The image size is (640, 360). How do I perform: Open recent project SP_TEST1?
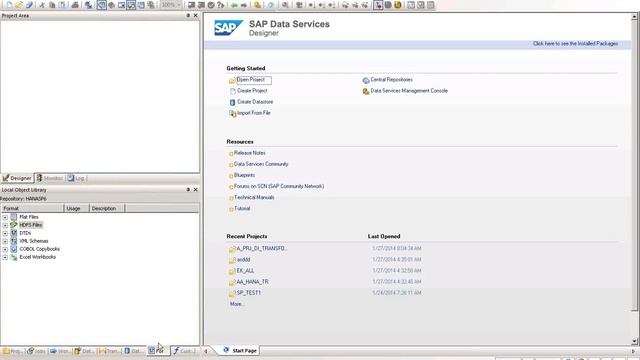pos(248,293)
